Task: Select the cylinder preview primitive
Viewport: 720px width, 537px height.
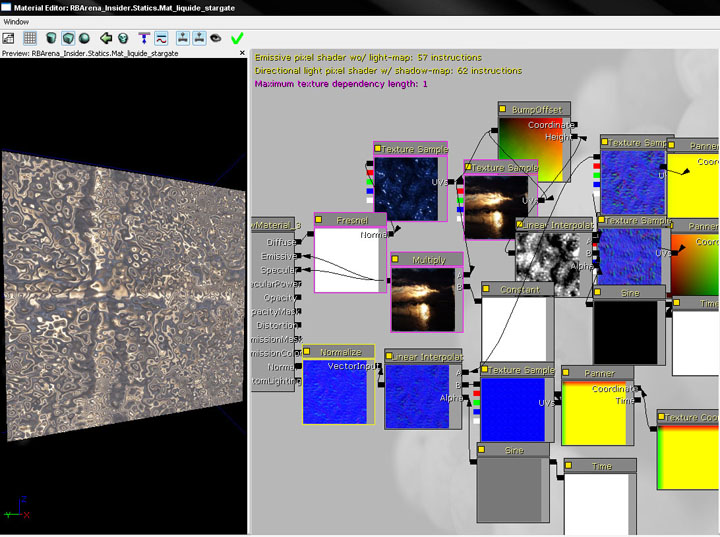Action: click(x=51, y=38)
